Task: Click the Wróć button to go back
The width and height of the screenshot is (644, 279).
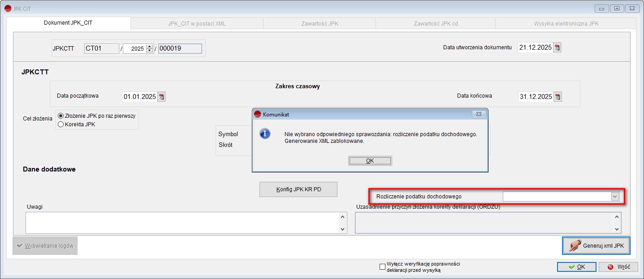Action: pos(619,267)
